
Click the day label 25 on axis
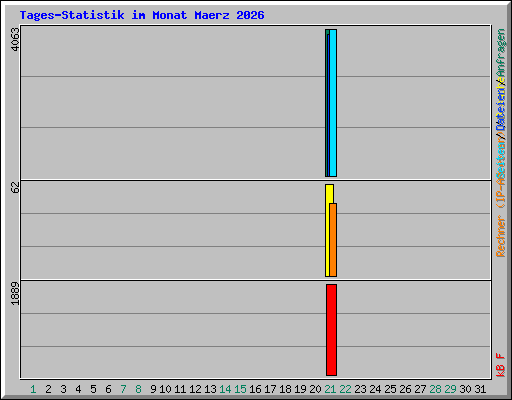pos(390,389)
